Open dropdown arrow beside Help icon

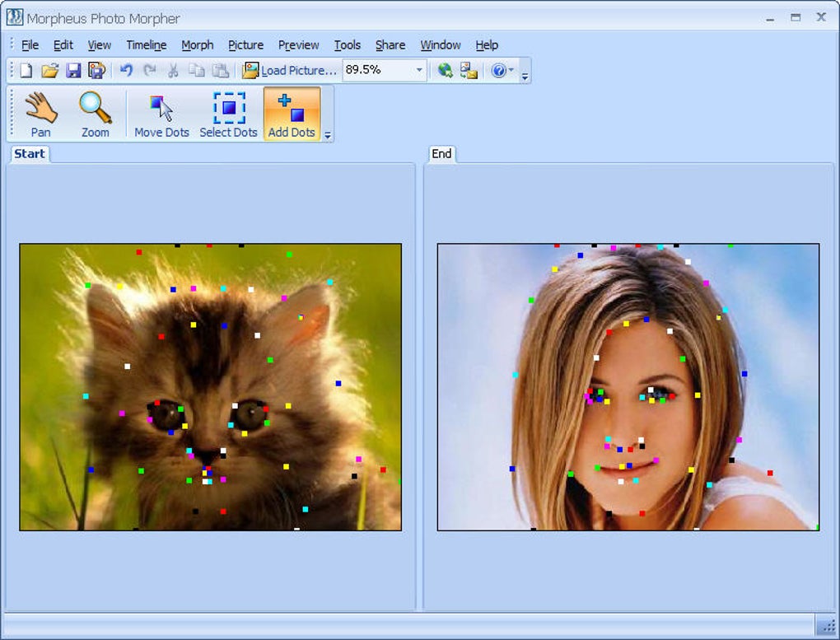[x=511, y=70]
